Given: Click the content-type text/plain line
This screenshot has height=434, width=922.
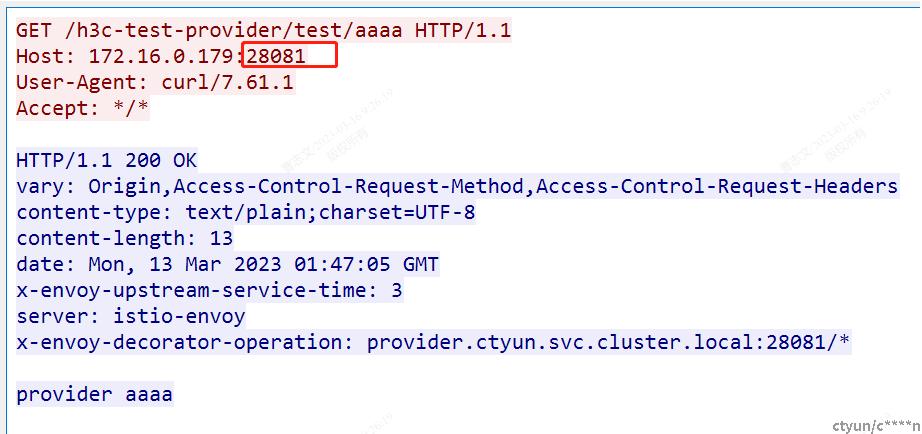Looking at the screenshot, I should 246,212.
